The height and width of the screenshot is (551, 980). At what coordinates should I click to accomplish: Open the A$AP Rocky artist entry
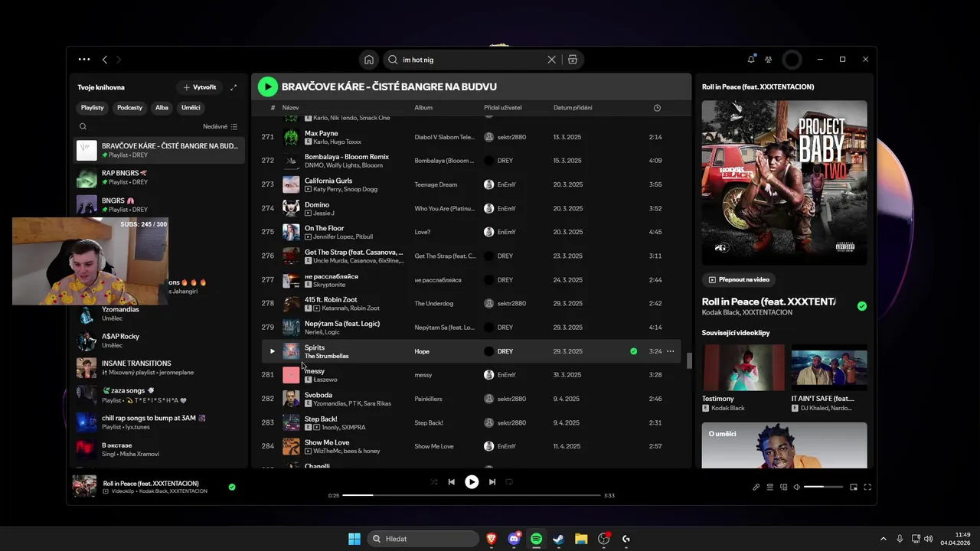159,341
